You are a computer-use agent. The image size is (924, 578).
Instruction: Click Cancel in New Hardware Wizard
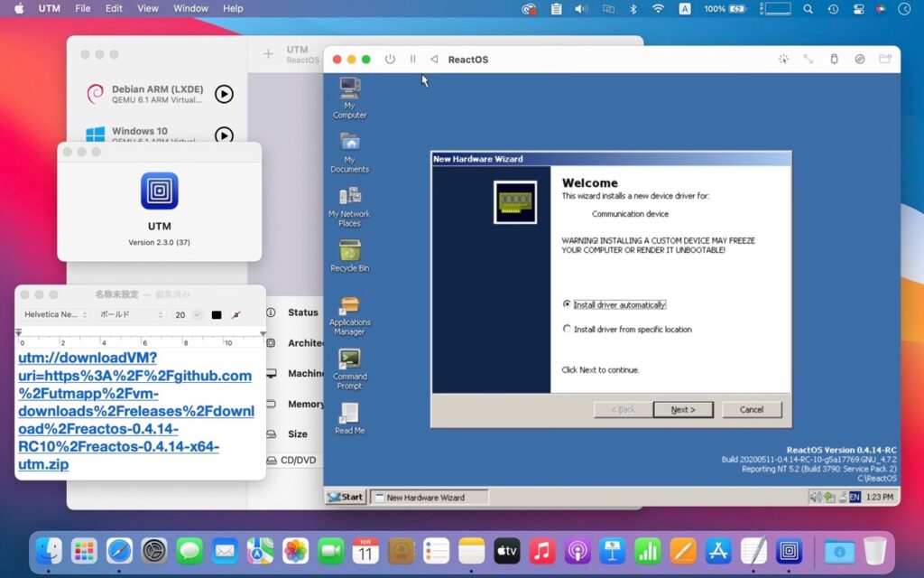(x=752, y=409)
